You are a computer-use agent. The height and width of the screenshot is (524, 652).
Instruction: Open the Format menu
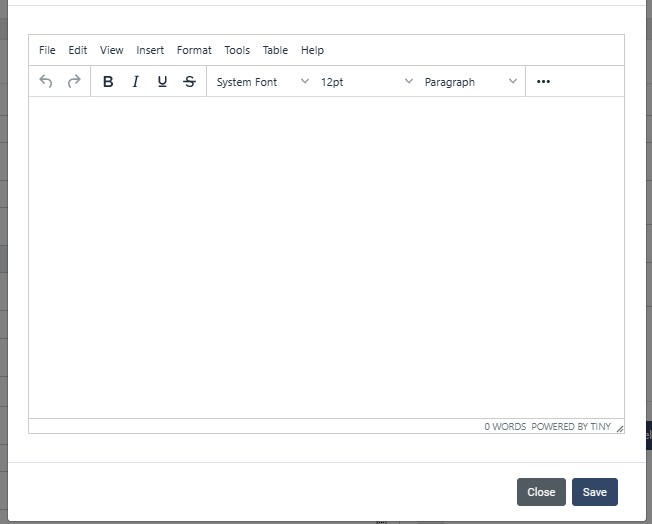[x=194, y=50]
